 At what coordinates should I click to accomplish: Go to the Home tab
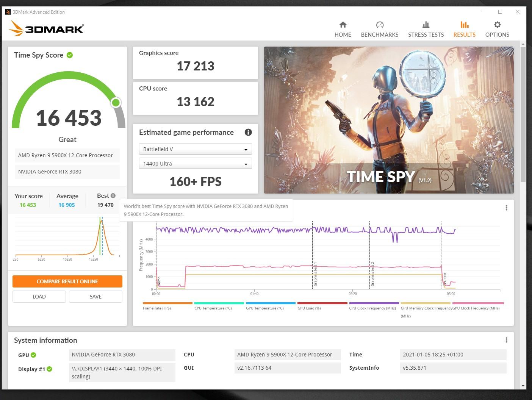pos(343,29)
